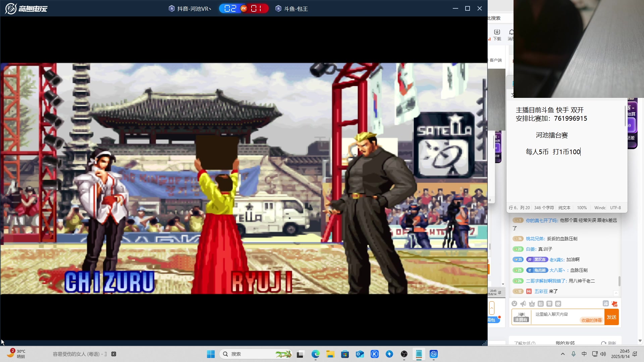The width and height of the screenshot is (644, 362).
Task: Switch to 奇趣电玩 app on taskbar
Action: pos(434,354)
